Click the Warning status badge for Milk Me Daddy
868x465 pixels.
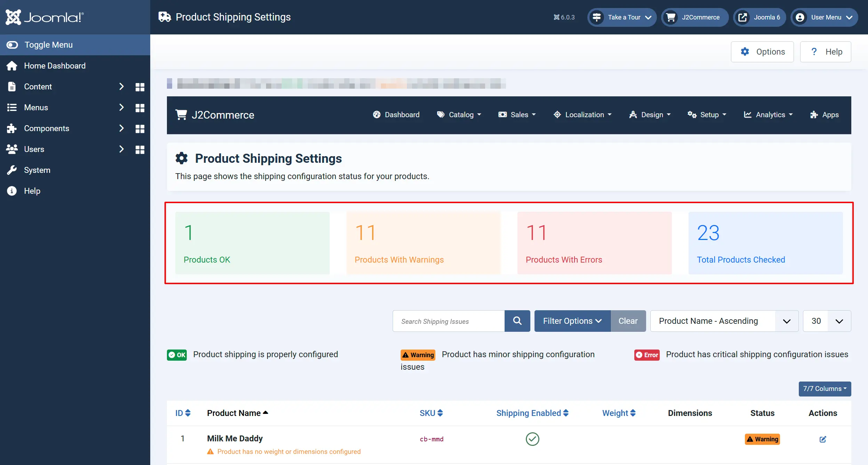pos(762,439)
